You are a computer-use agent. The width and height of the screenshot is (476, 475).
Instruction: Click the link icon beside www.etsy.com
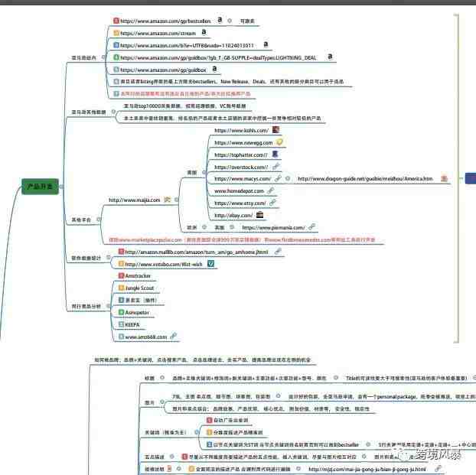tap(272, 203)
